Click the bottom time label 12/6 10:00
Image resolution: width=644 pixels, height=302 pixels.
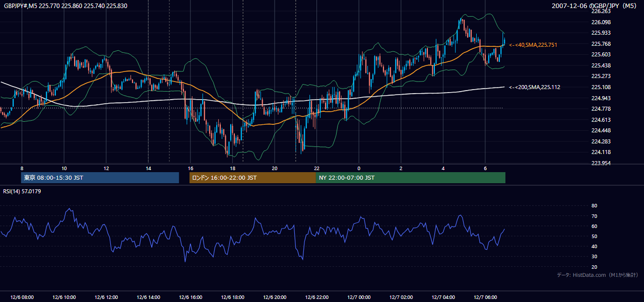point(64,297)
